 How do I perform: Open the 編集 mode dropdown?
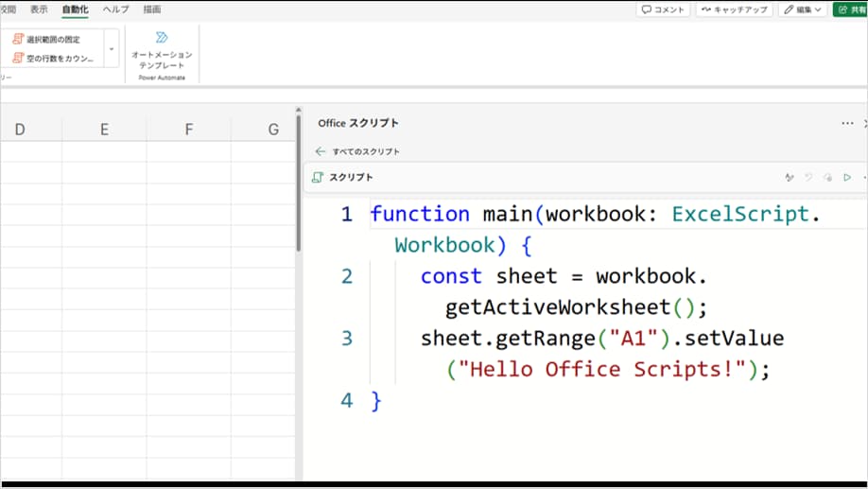(x=803, y=9)
